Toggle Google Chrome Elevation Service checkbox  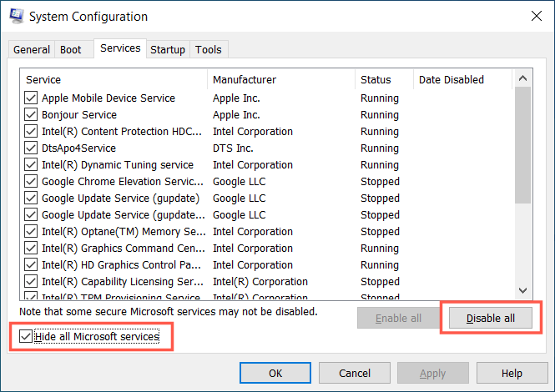(32, 182)
